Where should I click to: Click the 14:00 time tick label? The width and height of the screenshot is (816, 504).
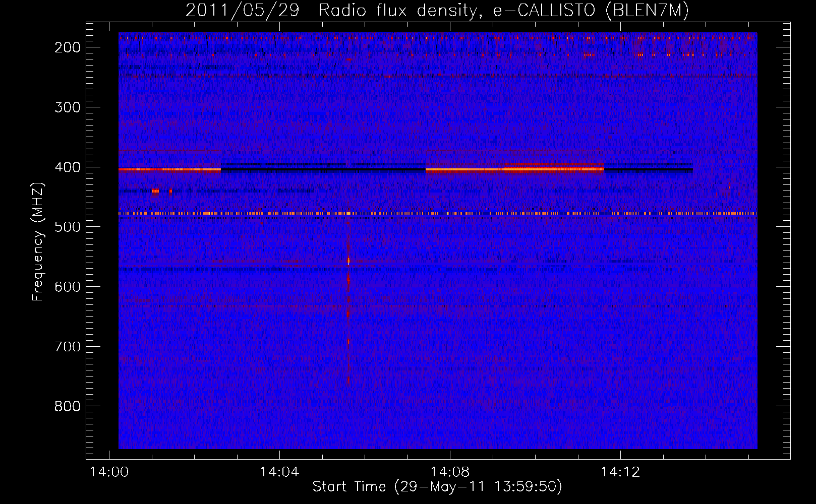click(109, 472)
